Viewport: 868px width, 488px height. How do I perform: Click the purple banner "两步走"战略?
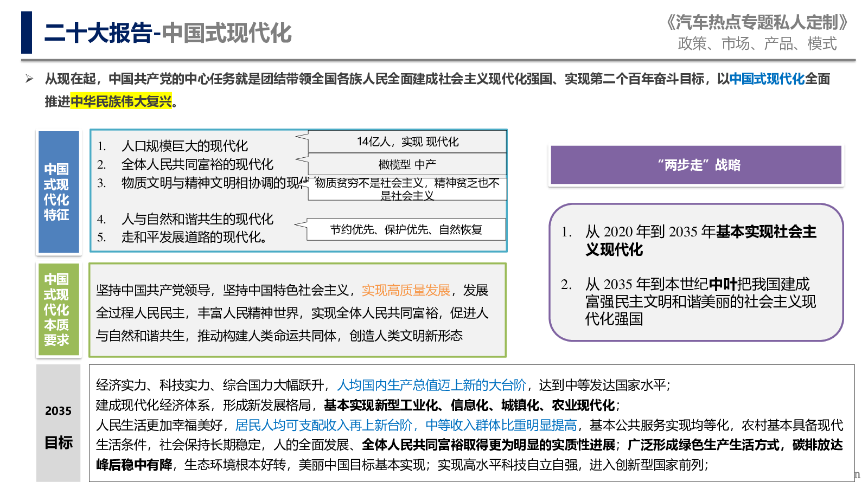click(x=696, y=165)
